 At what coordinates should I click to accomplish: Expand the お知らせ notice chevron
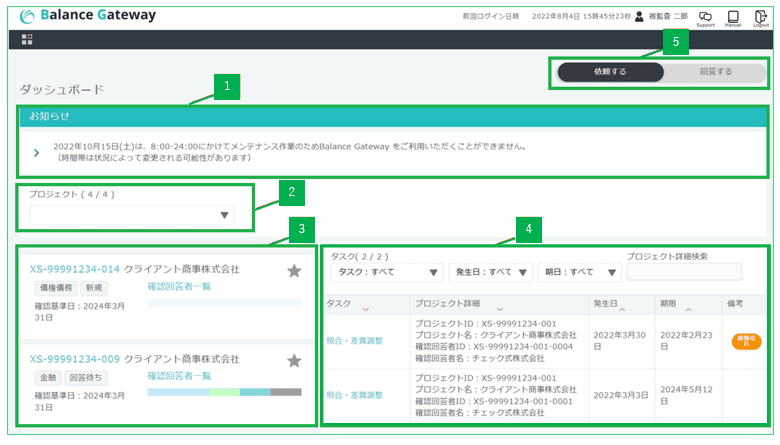coord(37,152)
